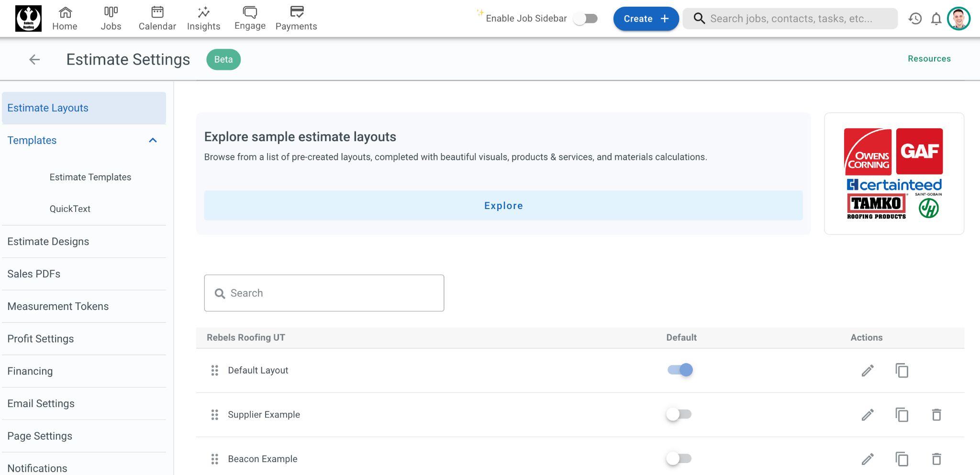The image size is (980, 475).
Task: Collapse the Templates section chevron
Action: [153, 140]
